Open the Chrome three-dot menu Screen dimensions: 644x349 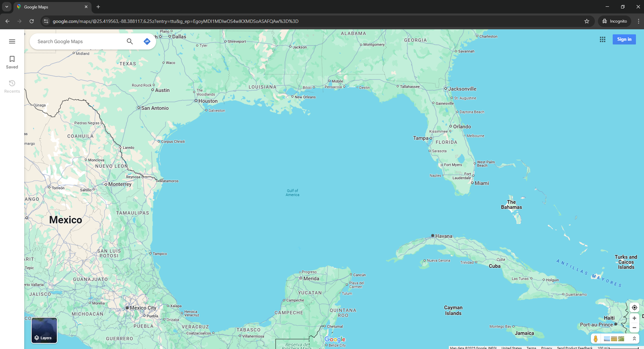coord(638,21)
